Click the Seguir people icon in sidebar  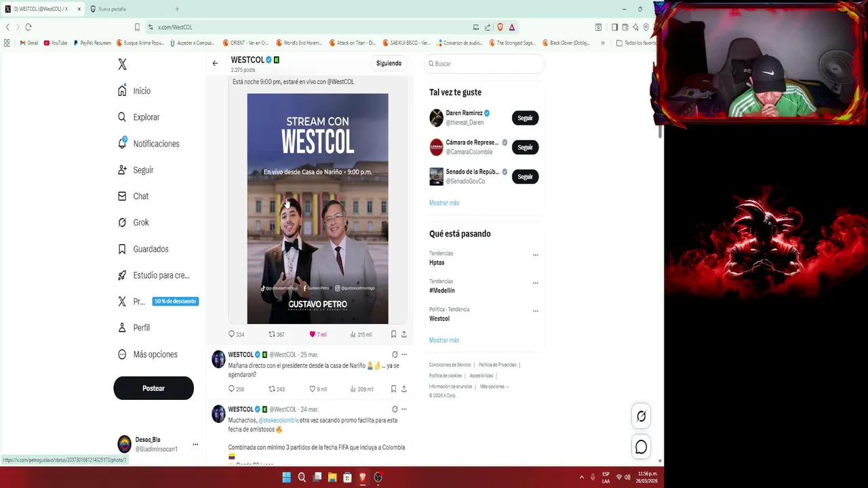pyautogui.click(x=122, y=170)
